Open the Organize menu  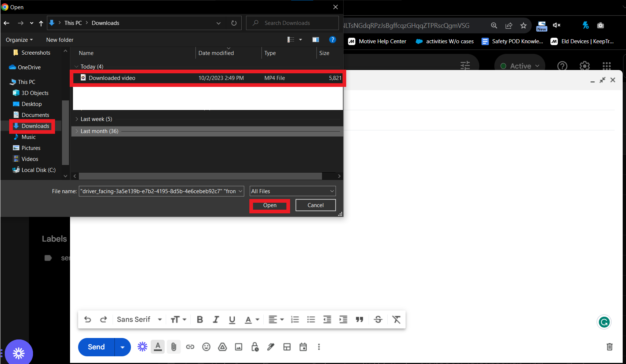point(19,40)
